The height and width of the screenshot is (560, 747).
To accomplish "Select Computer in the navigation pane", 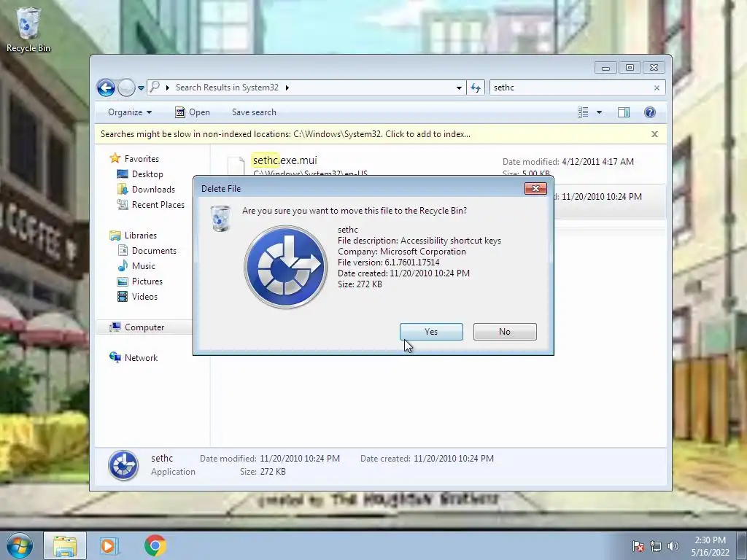I will click(x=144, y=327).
